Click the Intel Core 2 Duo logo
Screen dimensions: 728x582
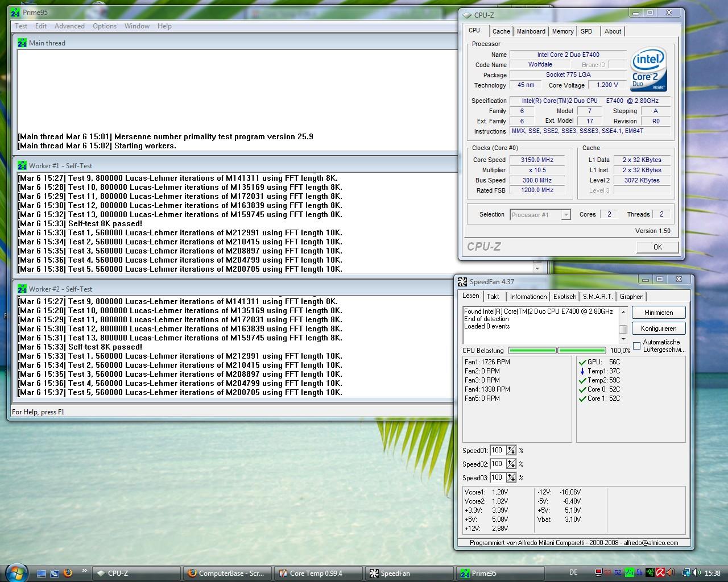pos(648,70)
